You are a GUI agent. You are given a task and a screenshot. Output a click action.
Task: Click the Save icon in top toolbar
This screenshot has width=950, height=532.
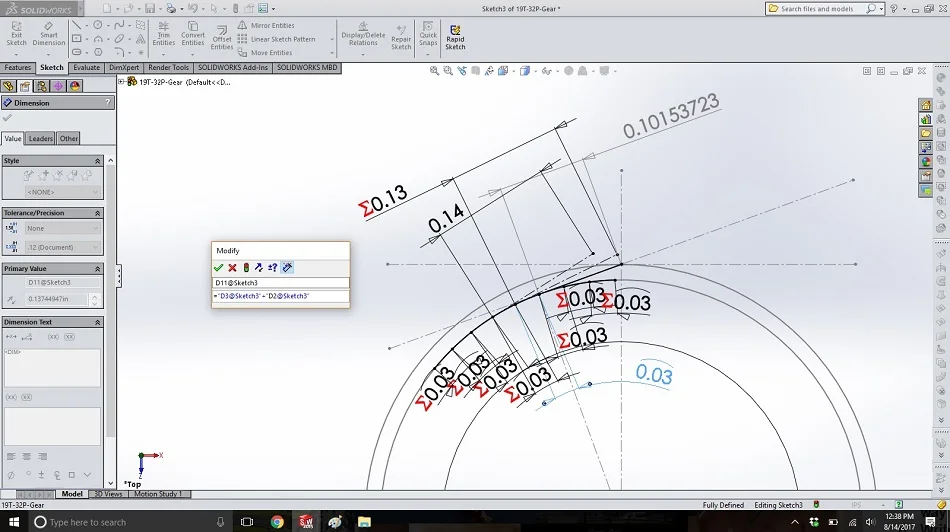click(150, 8)
